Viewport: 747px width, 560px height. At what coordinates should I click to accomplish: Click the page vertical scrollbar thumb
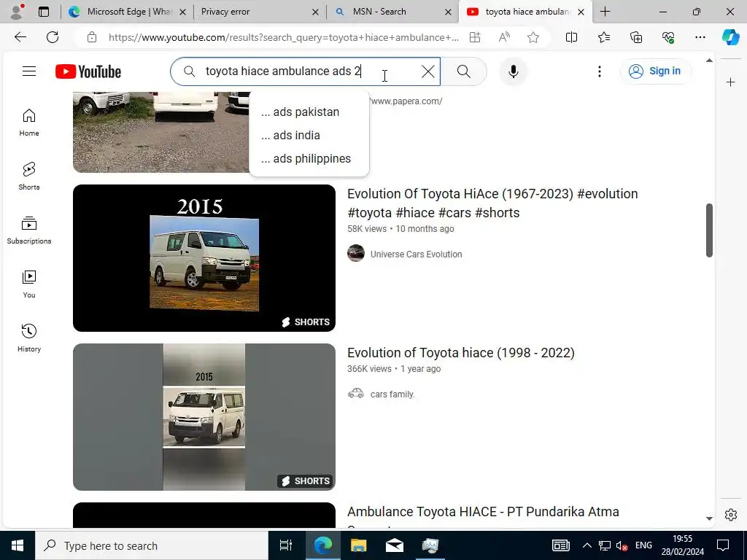[709, 230]
